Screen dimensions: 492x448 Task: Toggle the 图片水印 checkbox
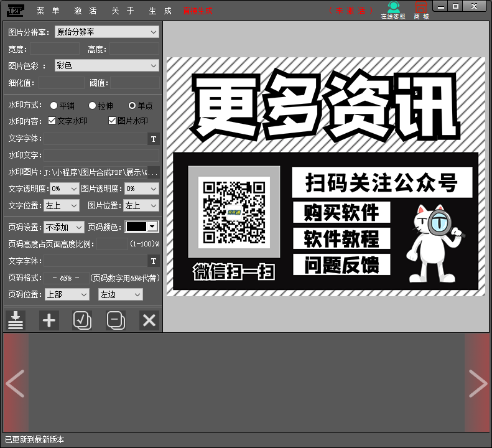point(113,121)
